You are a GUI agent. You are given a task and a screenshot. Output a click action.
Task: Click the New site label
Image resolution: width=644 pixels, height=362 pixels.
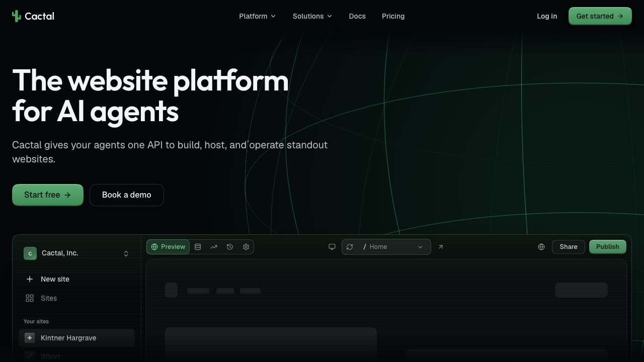point(55,279)
